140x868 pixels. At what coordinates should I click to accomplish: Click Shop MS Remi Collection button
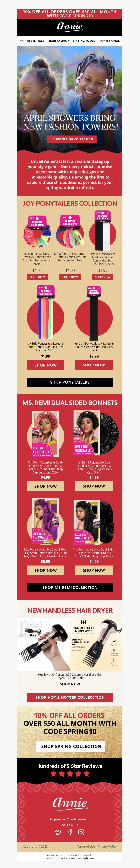click(70, 587)
